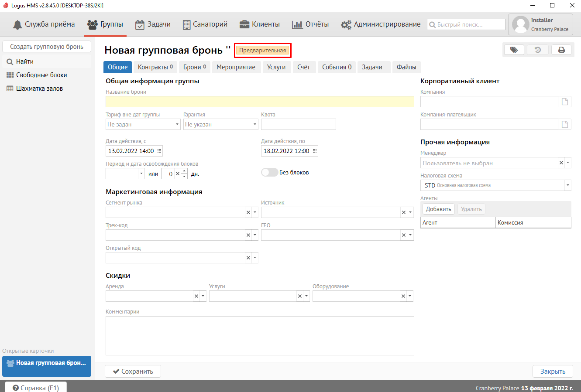Viewport: 581px width, 392px height.
Task: Open the Отчёты menu
Action: [x=310, y=24]
